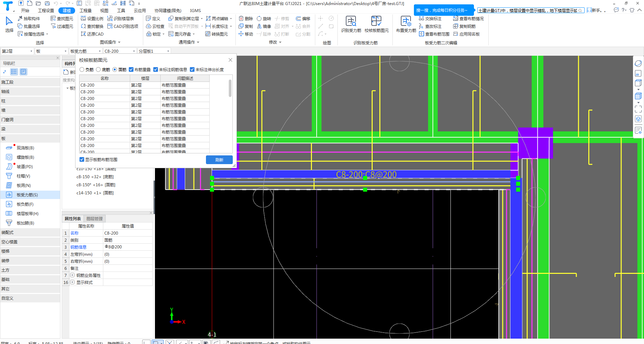Click 现浇板(B) in navigation
This screenshot has height=344, width=644.
point(30,148)
